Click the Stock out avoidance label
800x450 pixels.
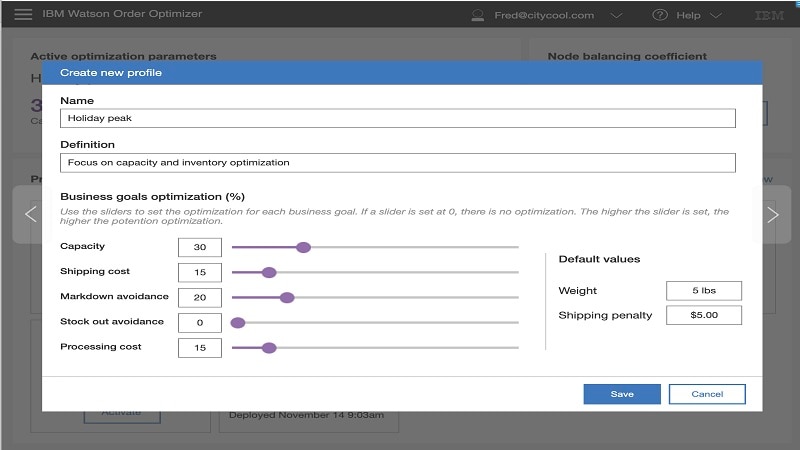point(112,321)
